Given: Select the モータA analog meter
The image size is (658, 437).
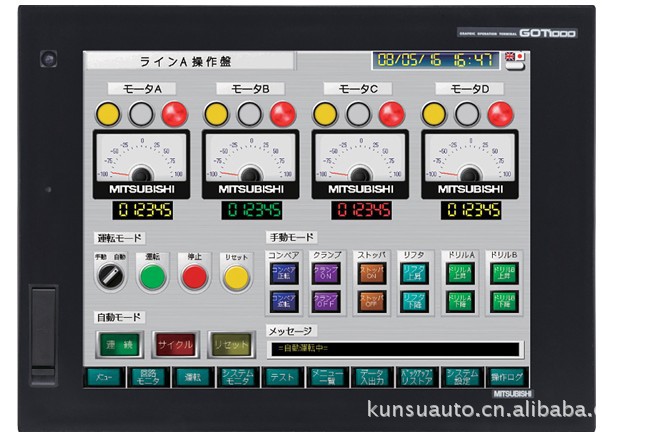Looking at the screenshot, I should (141, 164).
